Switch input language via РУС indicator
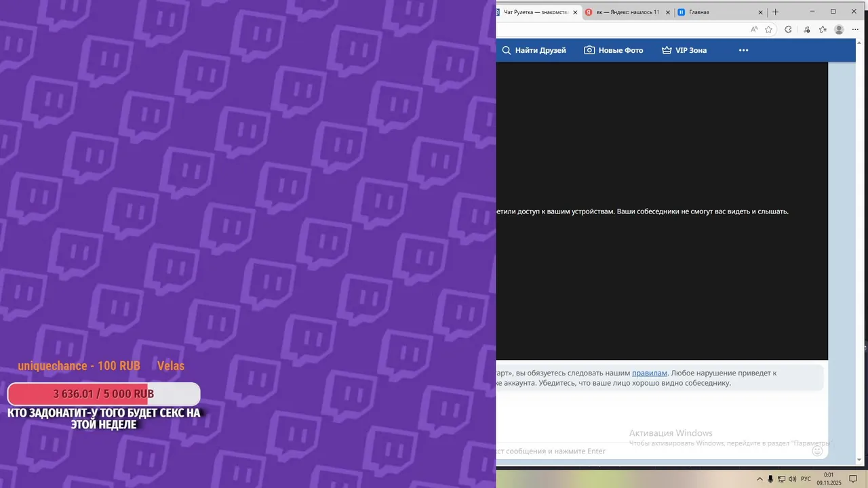Image resolution: width=868 pixels, height=488 pixels. [806, 479]
